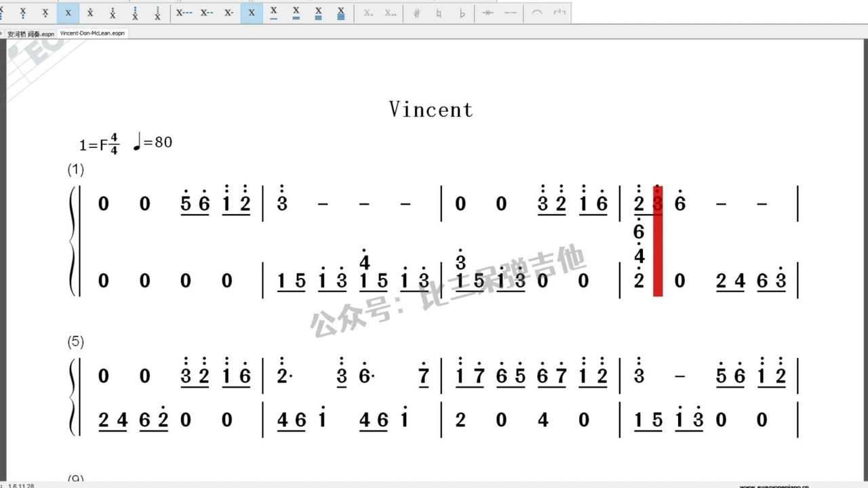The width and height of the screenshot is (868, 488).
Task: Click the long dash extension line icon
Action: point(510,13)
